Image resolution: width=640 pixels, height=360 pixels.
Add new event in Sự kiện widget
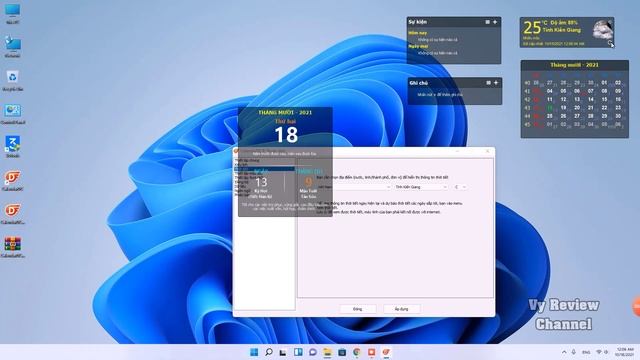pyautogui.click(x=495, y=22)
